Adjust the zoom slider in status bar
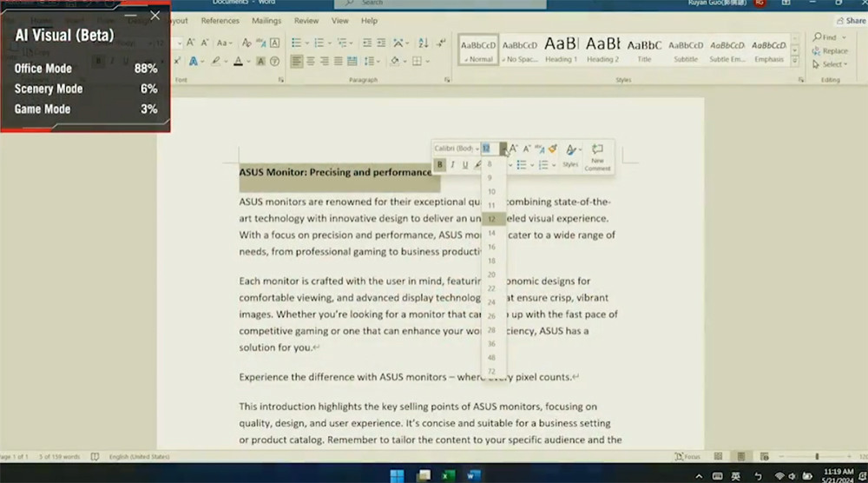 click(816, 456)
